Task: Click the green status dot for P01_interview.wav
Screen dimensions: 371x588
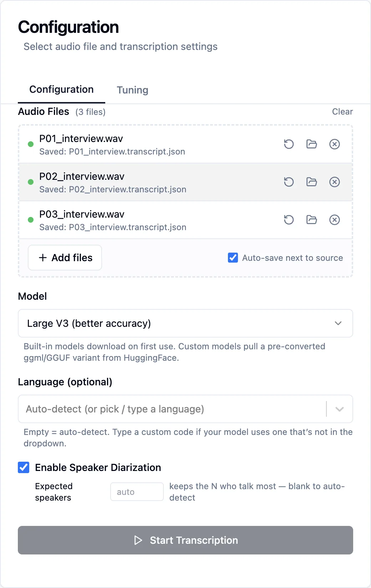Action: tap(31, 144)
